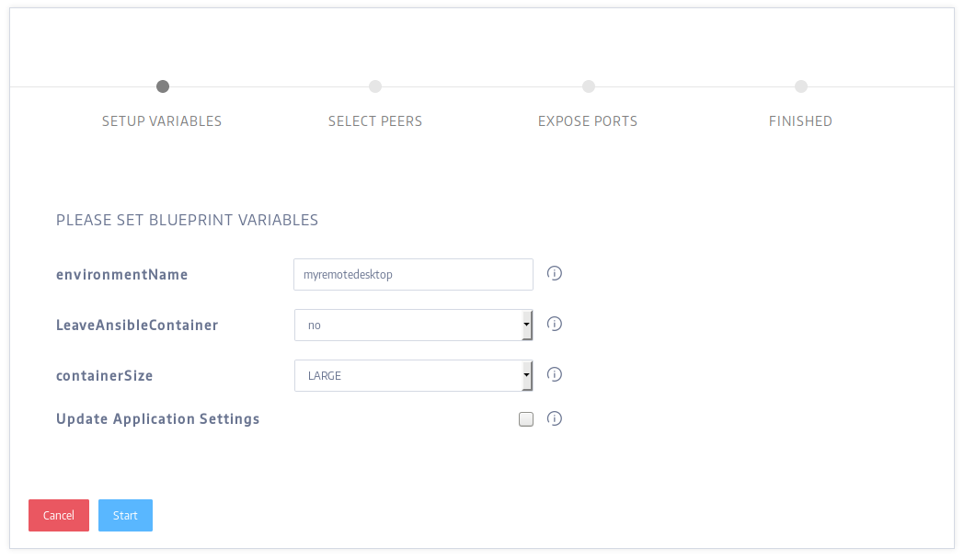964x560 pixels.
Task: Open the LeaveAnsibleContainer dropdown showing no
Action: [x=413, y=325]
